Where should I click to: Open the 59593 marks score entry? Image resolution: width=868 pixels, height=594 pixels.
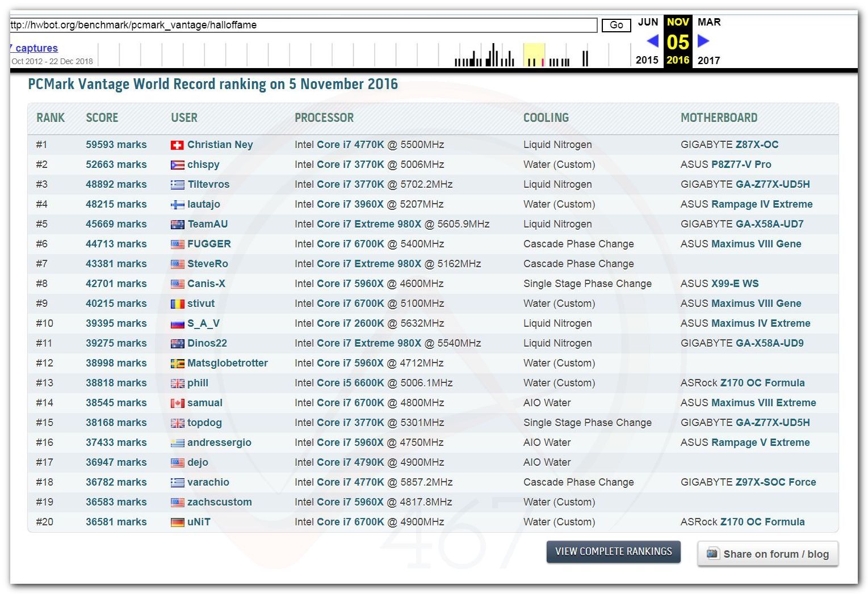(x=116, y=145)
